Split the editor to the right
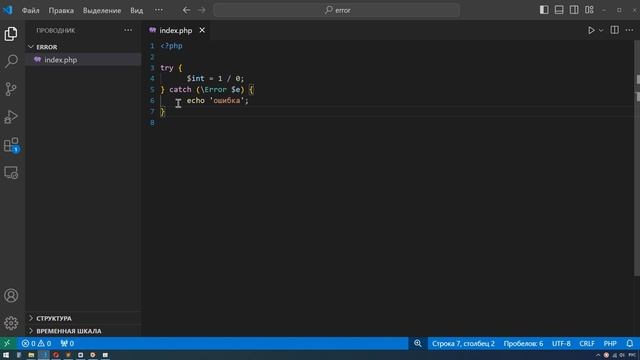 pyautogui.click(x=614, y=30)
